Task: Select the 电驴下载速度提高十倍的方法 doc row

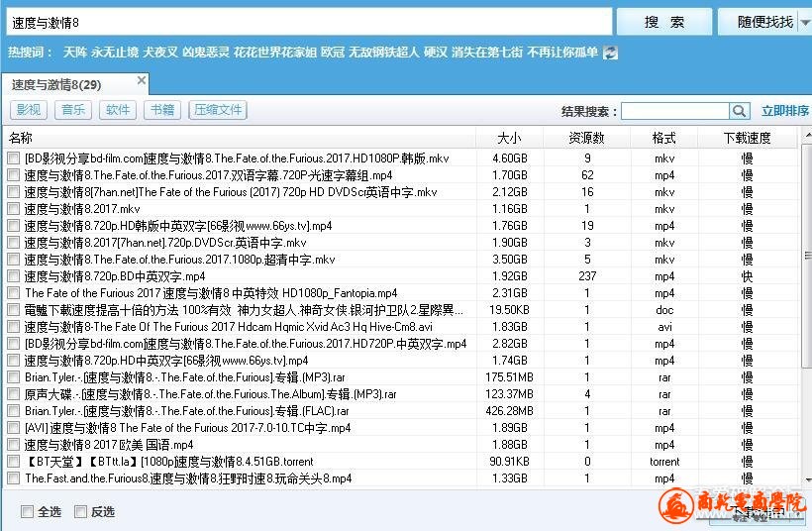Action: (x=244, y=310)
